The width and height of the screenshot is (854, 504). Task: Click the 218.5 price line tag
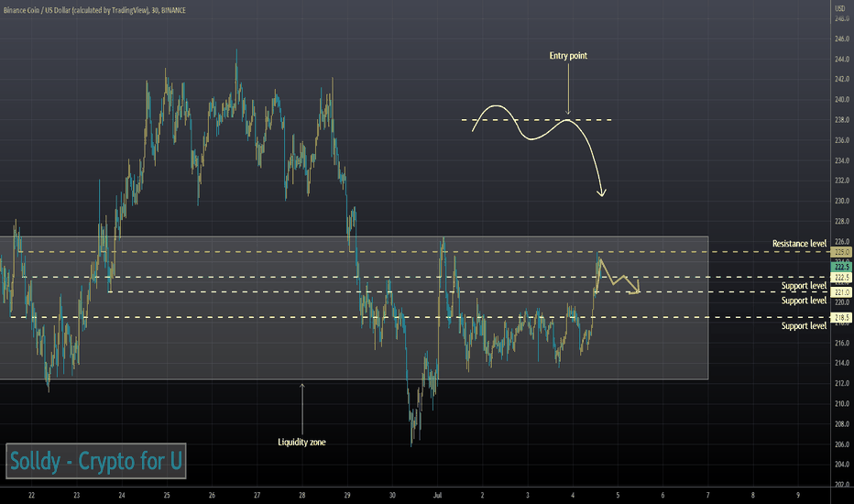[x=842, y=317]
